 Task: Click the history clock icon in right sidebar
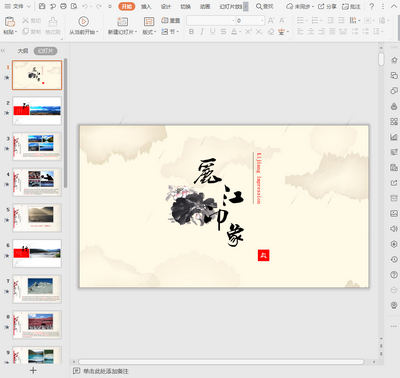pos(394,259)
